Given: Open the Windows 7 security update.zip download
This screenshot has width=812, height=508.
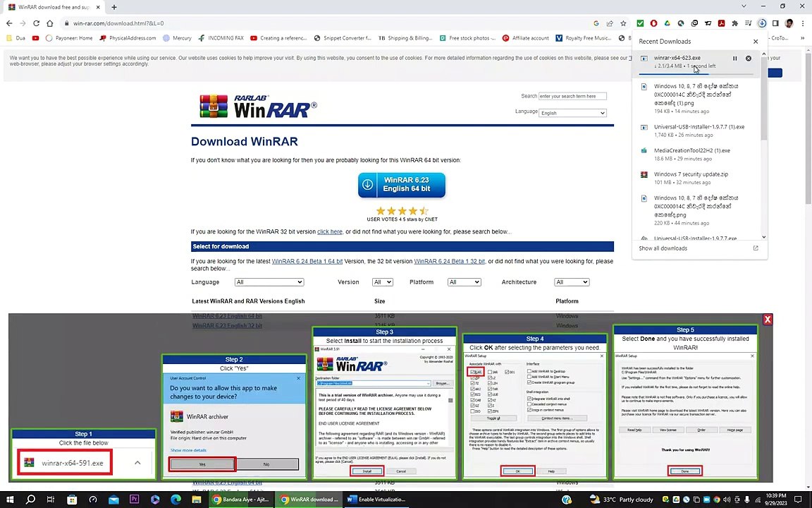Looking at the screenshot, I should point(697,178).
